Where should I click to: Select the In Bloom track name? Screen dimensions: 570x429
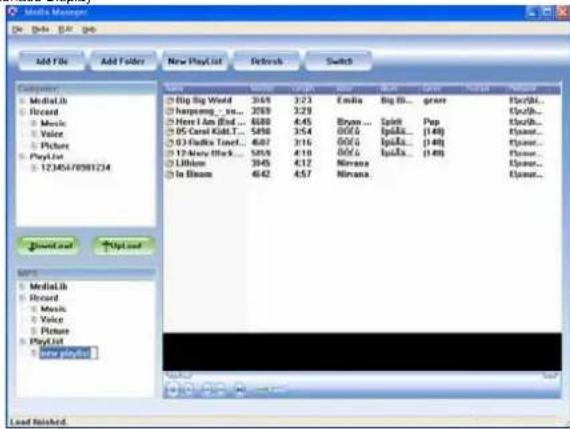(194, 174)
